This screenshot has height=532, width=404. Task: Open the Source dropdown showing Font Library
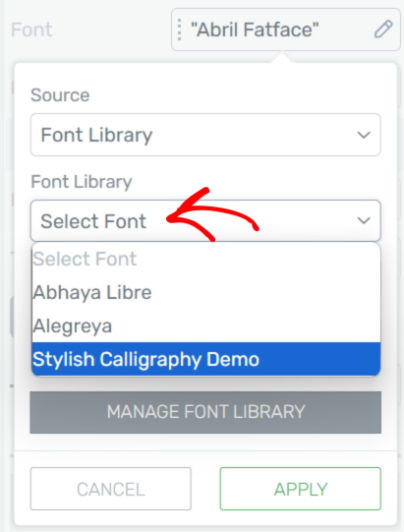[205, 135]
